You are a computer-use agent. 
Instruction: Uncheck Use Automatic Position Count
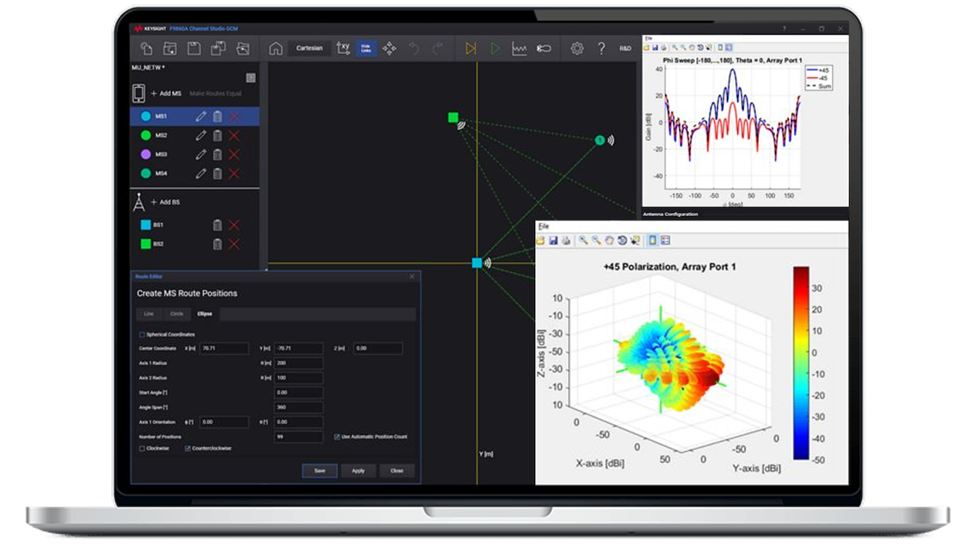tap(337, 437)
